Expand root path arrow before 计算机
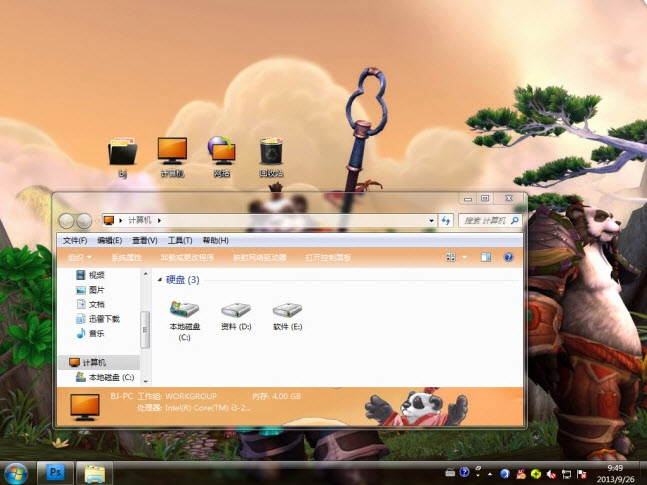 (120, 220)
